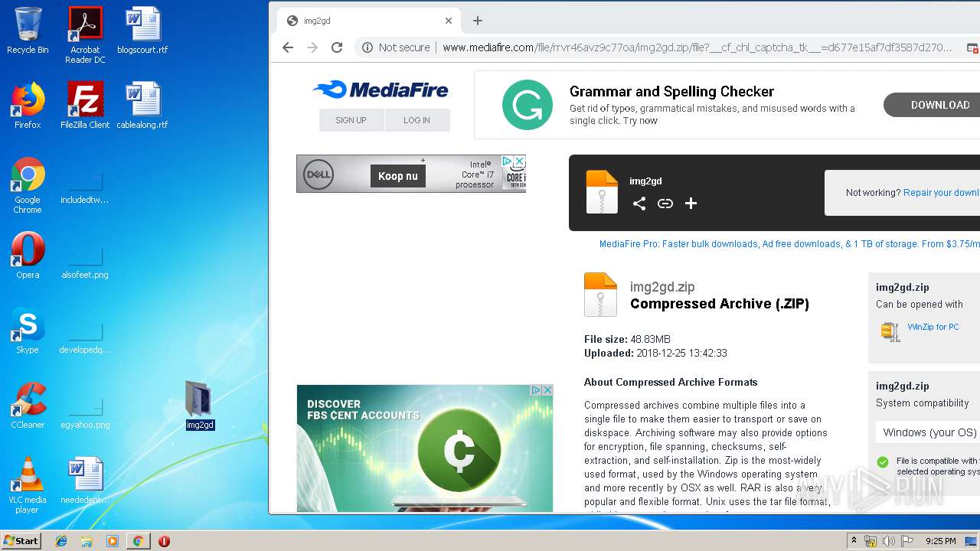Launch Opera desktop shortcut
Viewport: 980px width, 551px height.
click(28, 256)
